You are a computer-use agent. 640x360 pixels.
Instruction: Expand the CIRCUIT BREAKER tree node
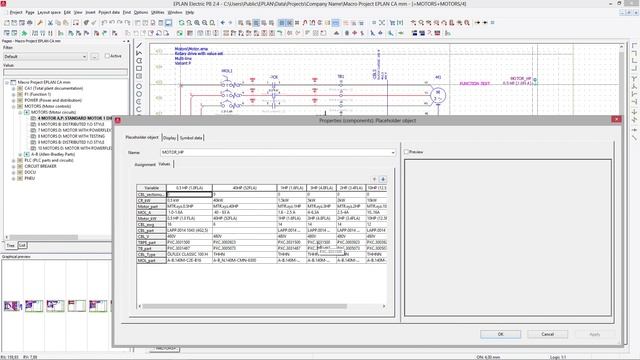pos(13,167)
